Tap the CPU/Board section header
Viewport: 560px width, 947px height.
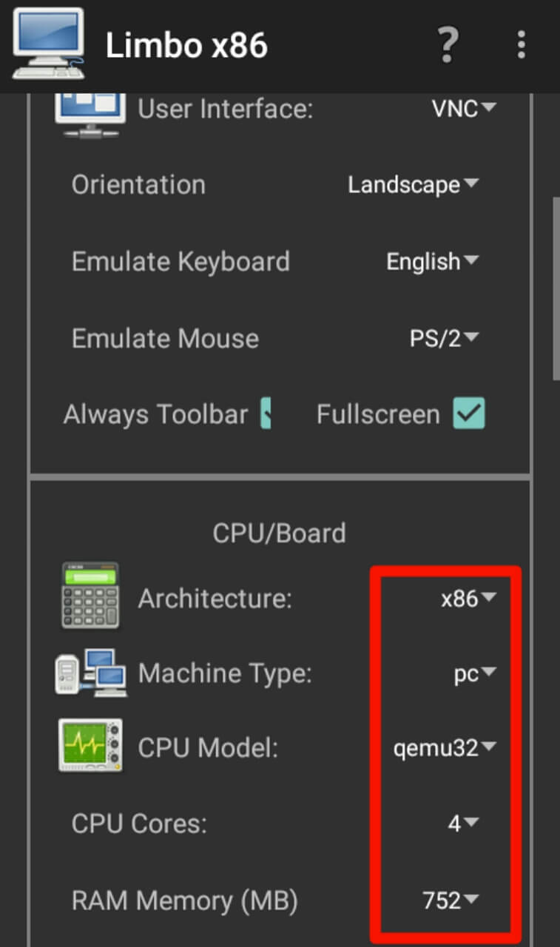click(x=279, y=533)
